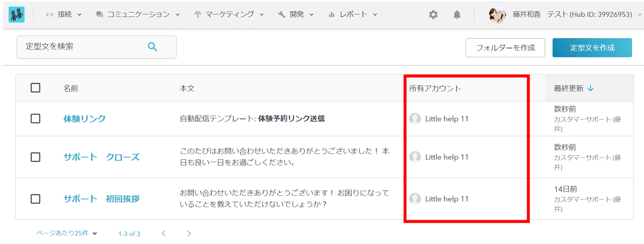Expand the 接続 menu

pos(64,14)
